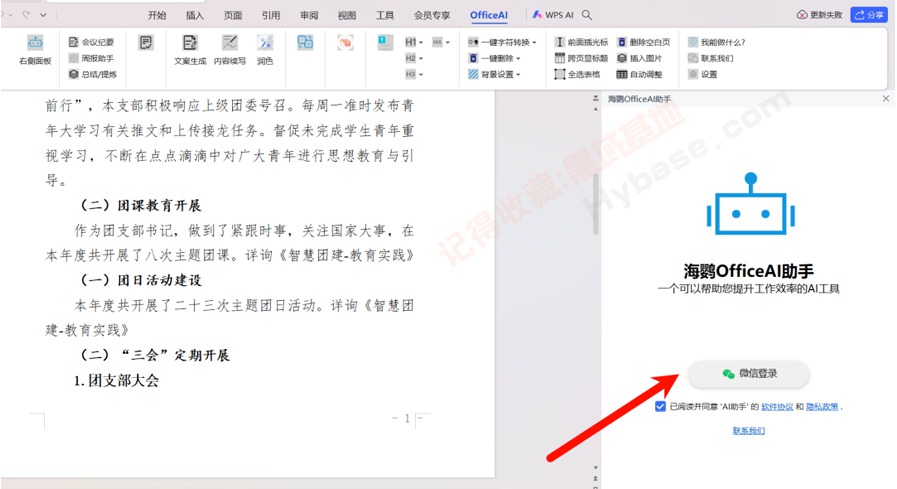Click the cyan T text-box icon
Screen dimensions: 897x489
click(385, 42)
